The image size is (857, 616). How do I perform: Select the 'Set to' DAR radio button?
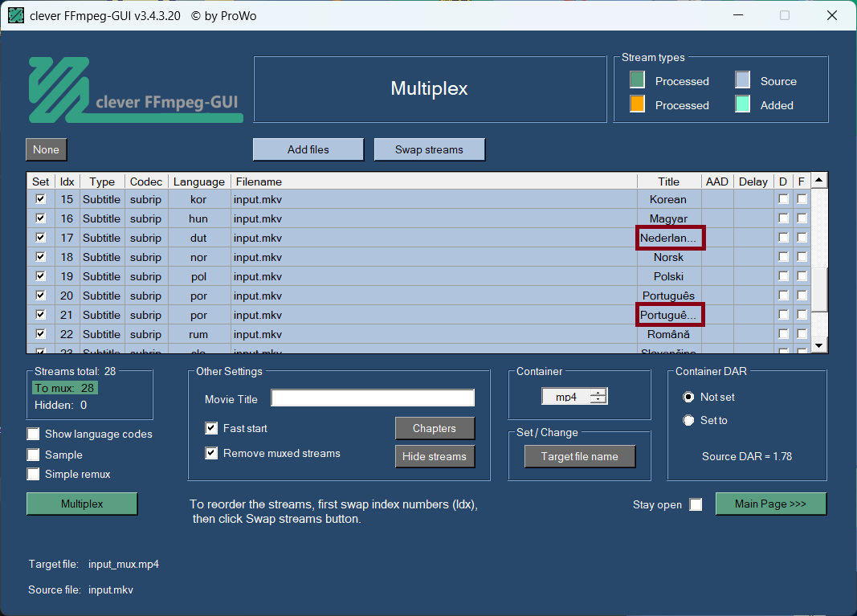[688, 420]
